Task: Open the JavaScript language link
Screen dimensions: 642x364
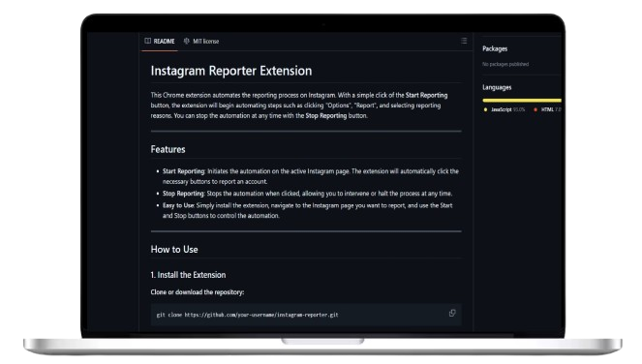Action: pyautogui.click(x=507, y=109)
